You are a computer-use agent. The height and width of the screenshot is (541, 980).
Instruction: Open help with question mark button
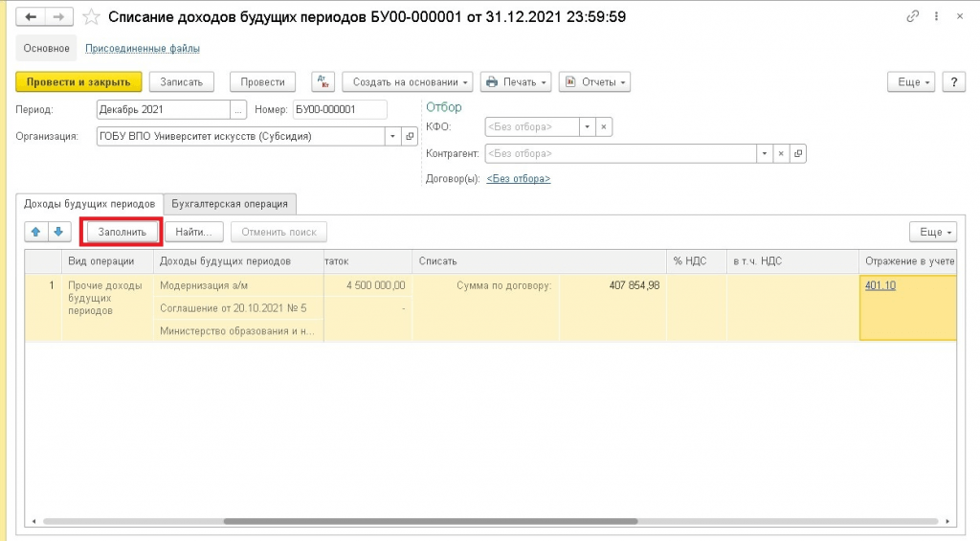[x=953, y=82]
